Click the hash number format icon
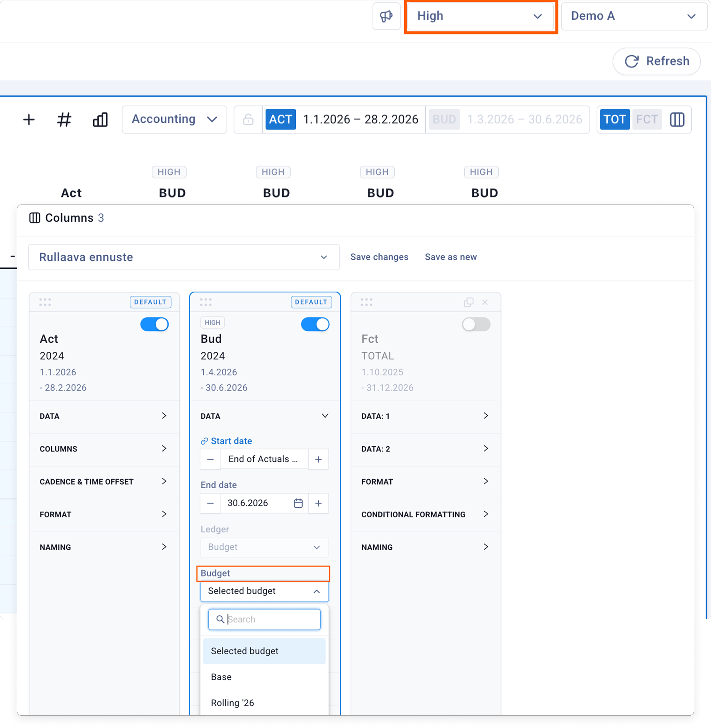711x728 pixels. pyautogui.click(x=64, y=119)
